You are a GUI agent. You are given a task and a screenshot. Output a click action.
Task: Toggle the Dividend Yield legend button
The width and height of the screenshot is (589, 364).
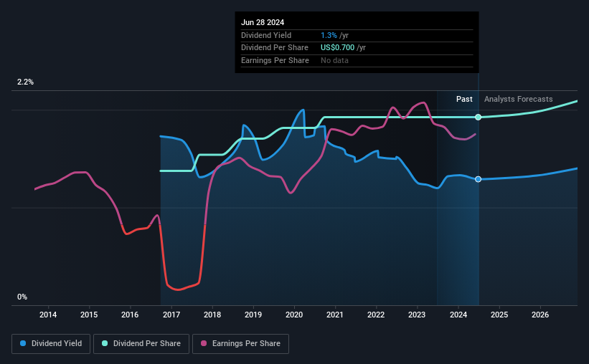pos(51,344)
